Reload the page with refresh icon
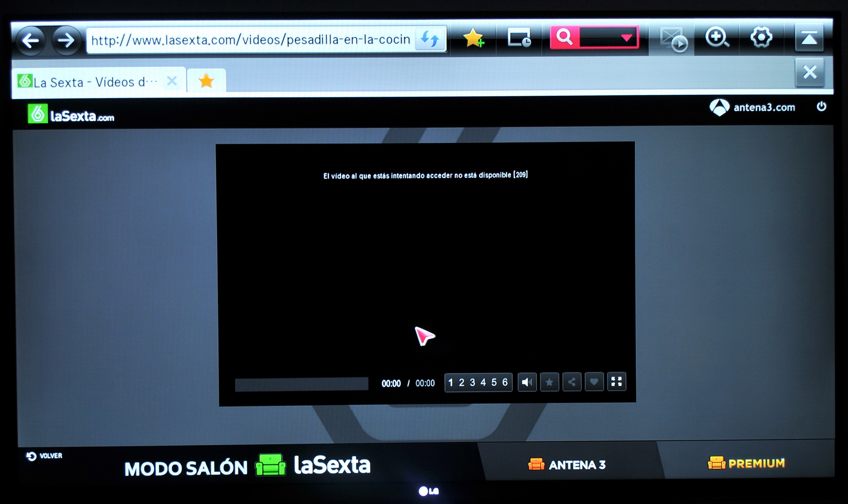 [x=430, y=39]
